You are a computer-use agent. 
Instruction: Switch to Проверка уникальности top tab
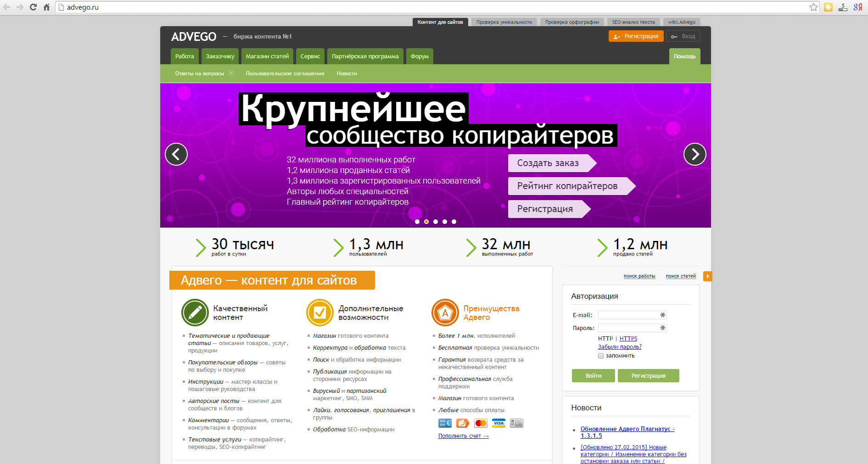[x=504, y=22]
